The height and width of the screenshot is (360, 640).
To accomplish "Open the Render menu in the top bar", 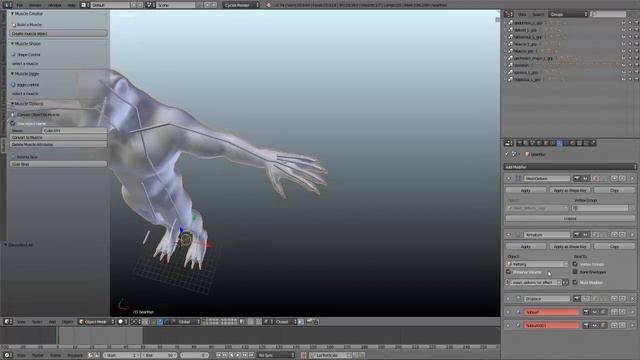I will [36, 5].
